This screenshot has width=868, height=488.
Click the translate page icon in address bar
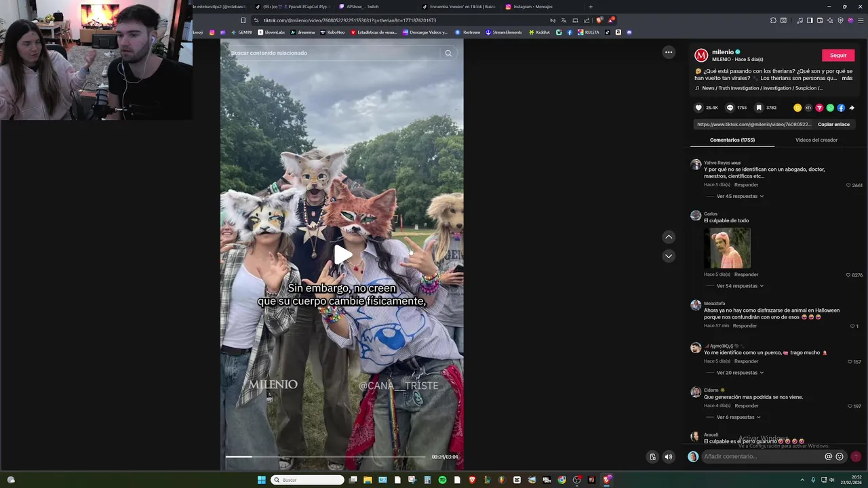click(x=564, y=20)
